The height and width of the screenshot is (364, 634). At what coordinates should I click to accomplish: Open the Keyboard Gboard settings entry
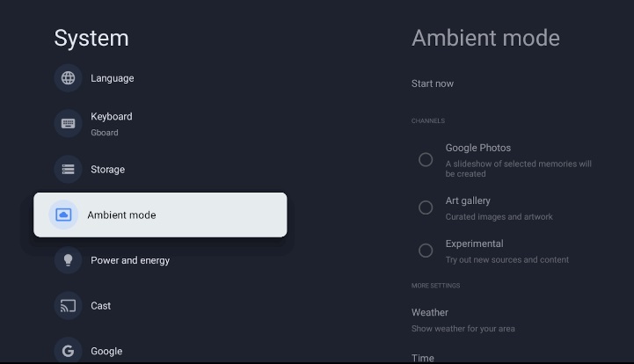coord(112,124)
